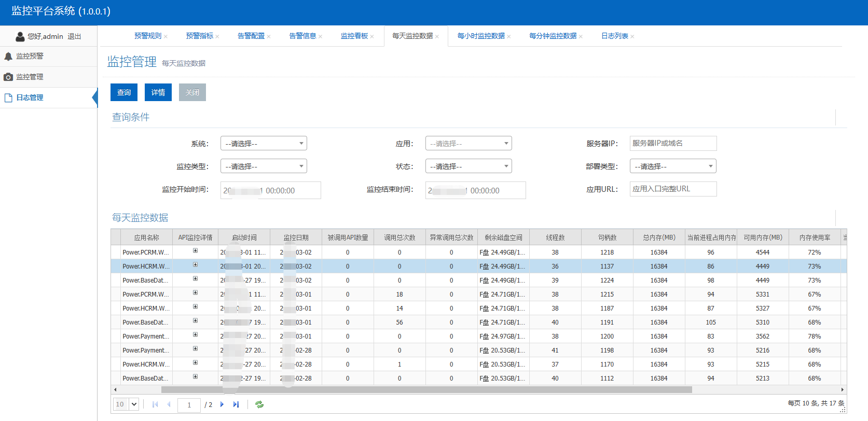Expand API details for first Power.Payment row
Viewport: 868px width, 421px height.
tap(195, 335)
